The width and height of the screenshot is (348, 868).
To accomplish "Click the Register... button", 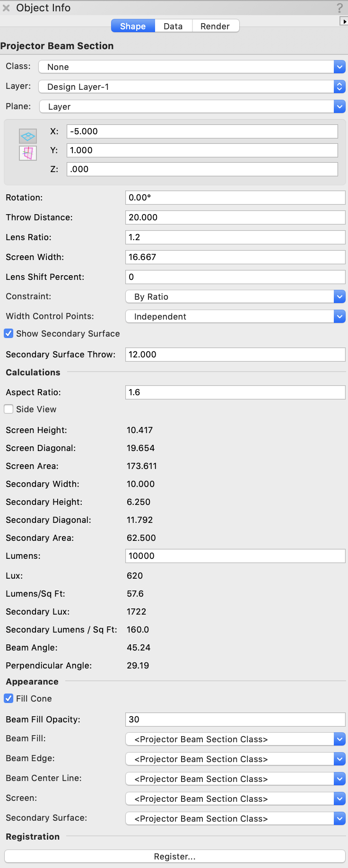I will (174, 857).
